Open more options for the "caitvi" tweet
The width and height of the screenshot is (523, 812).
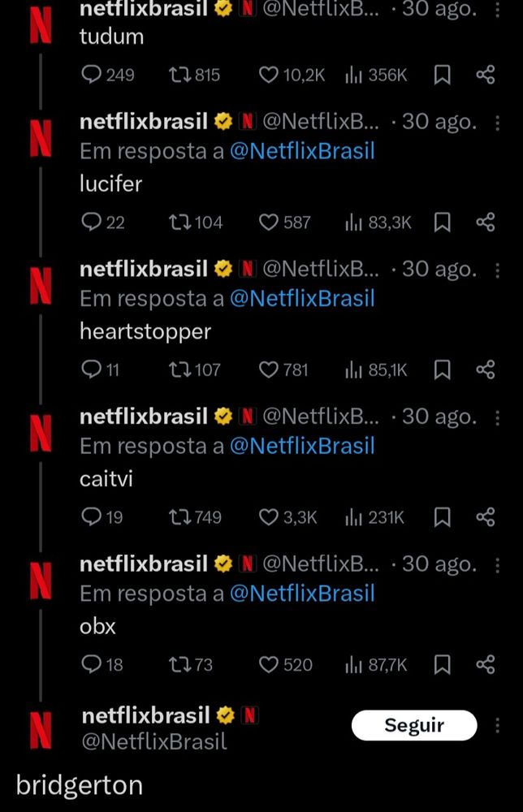(497, 417)
